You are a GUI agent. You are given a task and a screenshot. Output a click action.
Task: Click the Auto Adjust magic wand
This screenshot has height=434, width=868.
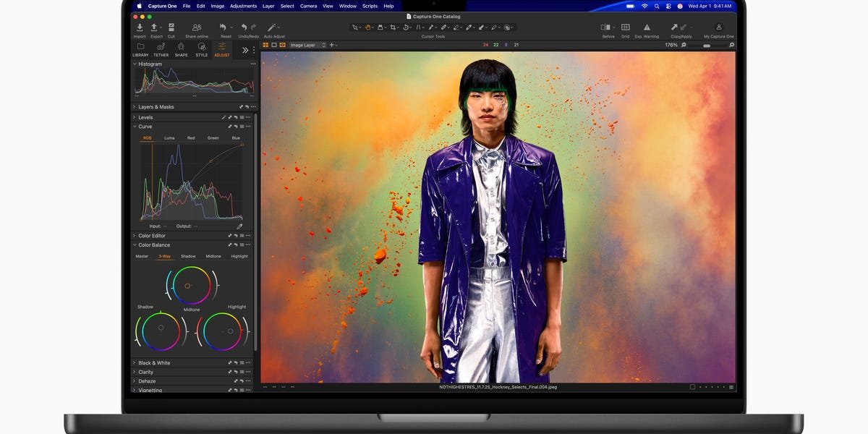click(273, 28)
